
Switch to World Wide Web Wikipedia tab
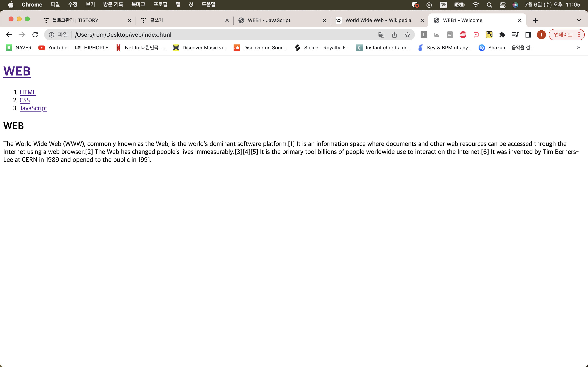click(378, 20)
